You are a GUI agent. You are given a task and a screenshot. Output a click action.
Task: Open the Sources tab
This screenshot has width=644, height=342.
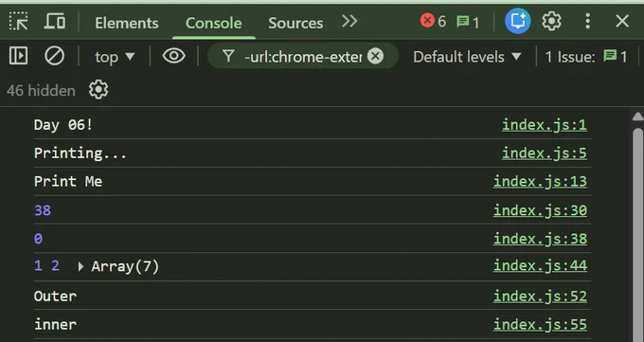pyautogui.click(x=295, y=23)
